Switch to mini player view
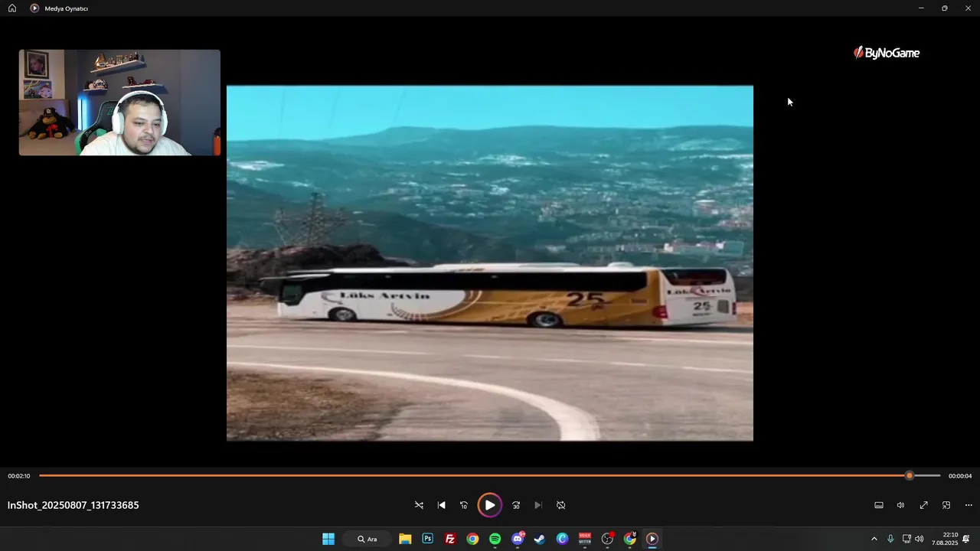This screenshot has height=551, width=980. click(946, 505)
